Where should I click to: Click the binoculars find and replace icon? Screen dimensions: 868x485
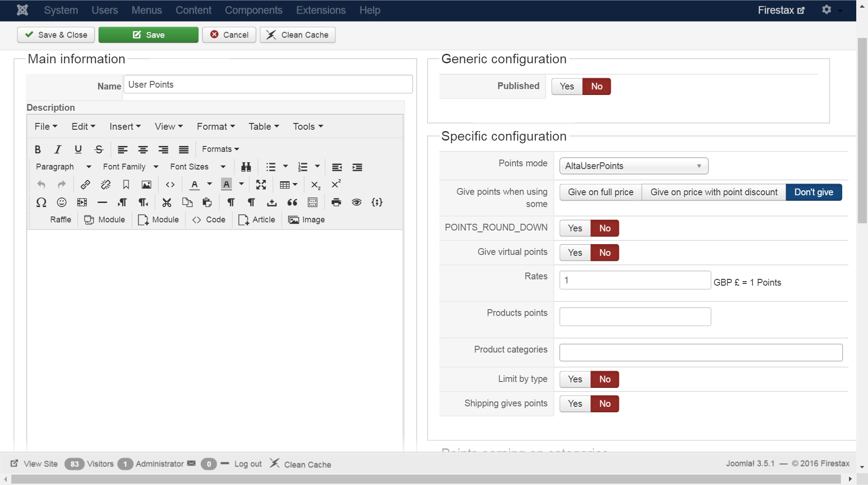246,167
